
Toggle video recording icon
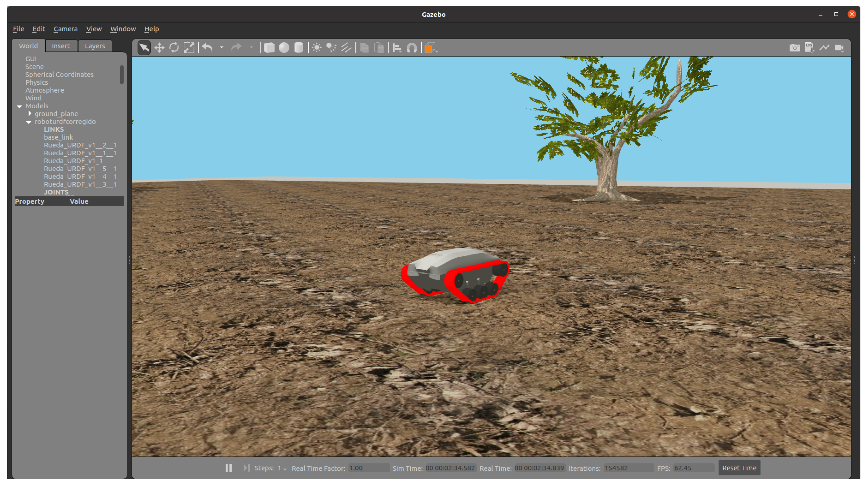(x=839, y=48)
